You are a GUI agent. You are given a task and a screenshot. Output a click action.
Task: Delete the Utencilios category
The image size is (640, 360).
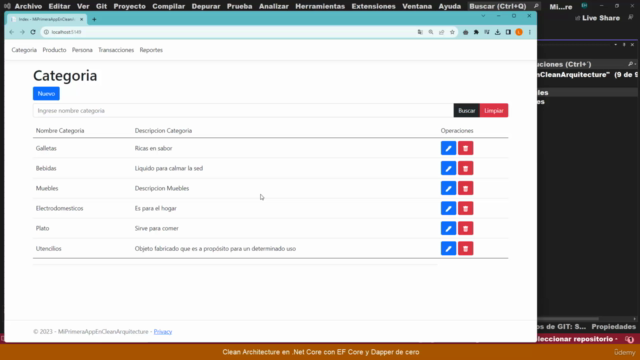(x=465, y=248)
